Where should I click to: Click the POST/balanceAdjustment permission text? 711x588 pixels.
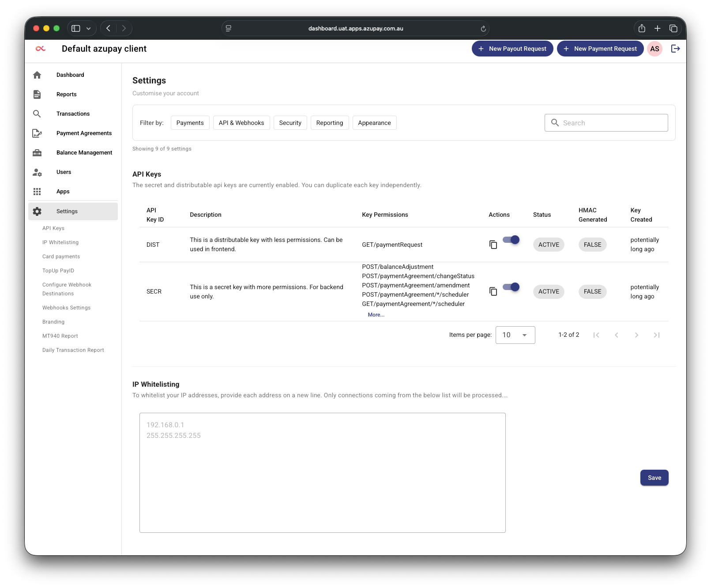(x=398, y=267)
